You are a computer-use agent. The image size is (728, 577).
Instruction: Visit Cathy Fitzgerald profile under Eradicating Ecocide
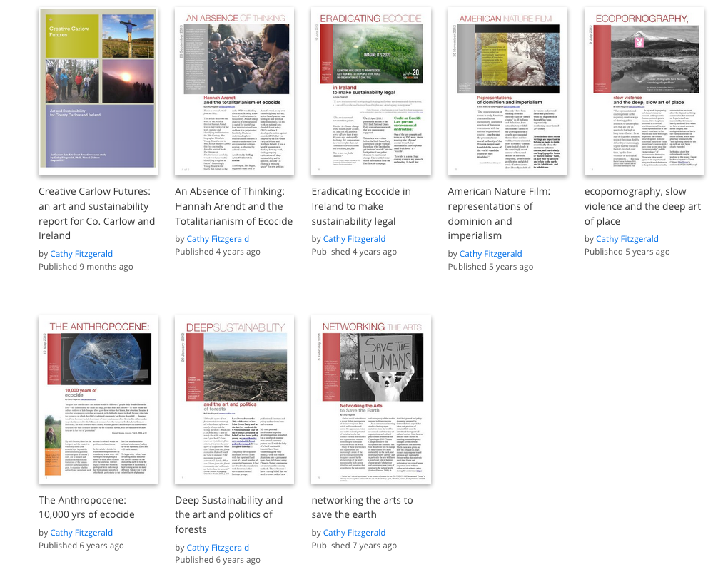(x=353, y=238)
